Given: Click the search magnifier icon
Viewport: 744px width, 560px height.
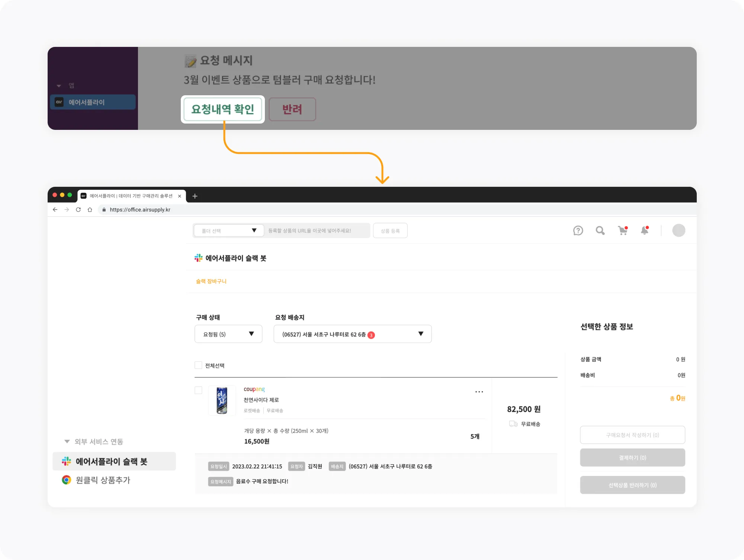Looking at the screenshot, I should [x=600, y=231].
